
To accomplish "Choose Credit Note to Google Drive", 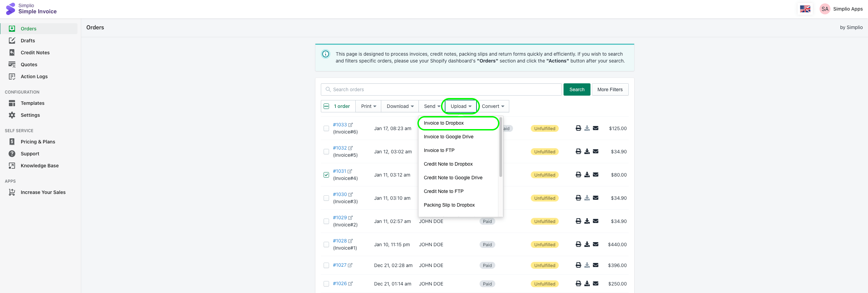I will 458,178.
